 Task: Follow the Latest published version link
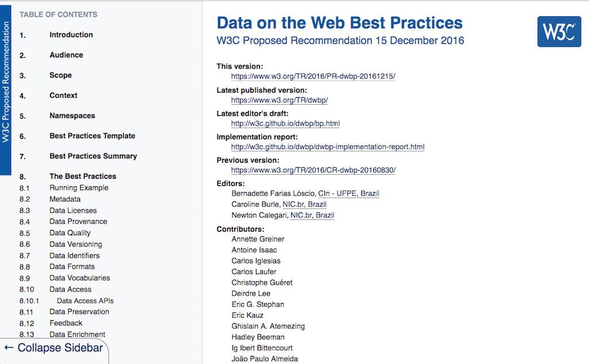[x=279, y=100]
